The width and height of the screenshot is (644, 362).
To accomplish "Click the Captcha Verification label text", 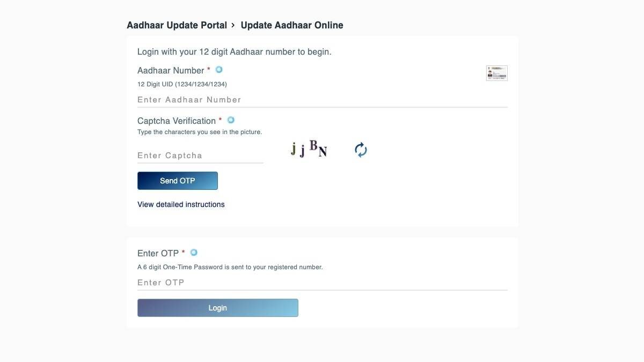I will click(x=177, y=121).
